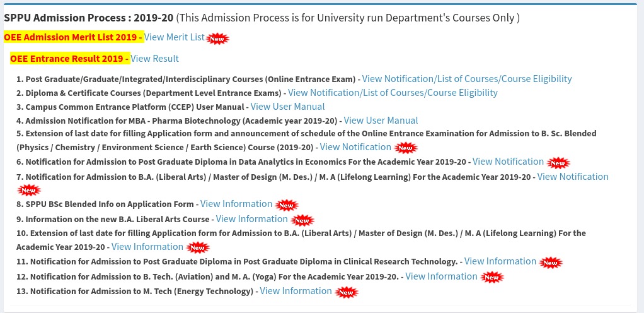Screen dimensions: 644x313
Task: Click New badge next to Clinical Research Technology item
Action: pos(551,263)
